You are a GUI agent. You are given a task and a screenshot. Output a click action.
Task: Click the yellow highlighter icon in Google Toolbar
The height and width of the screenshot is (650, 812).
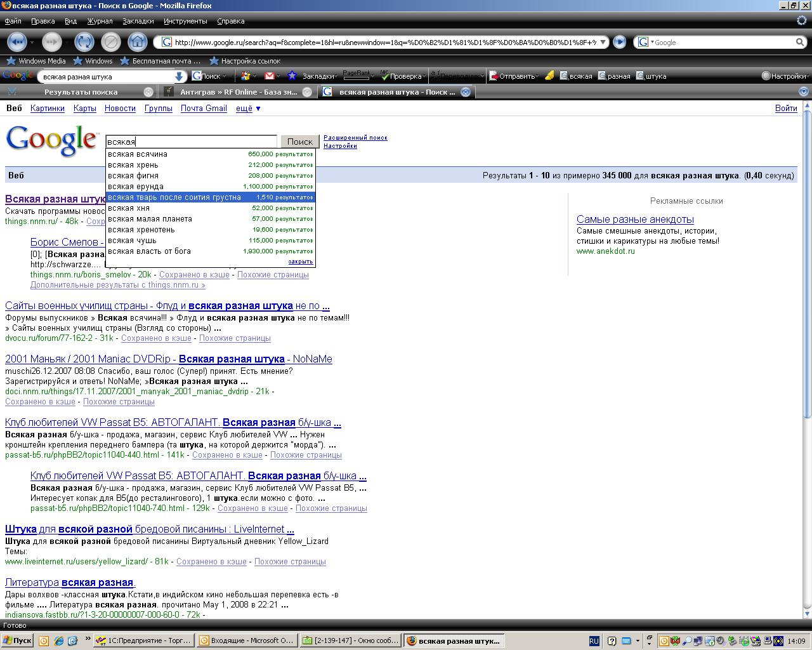(549, 76)
